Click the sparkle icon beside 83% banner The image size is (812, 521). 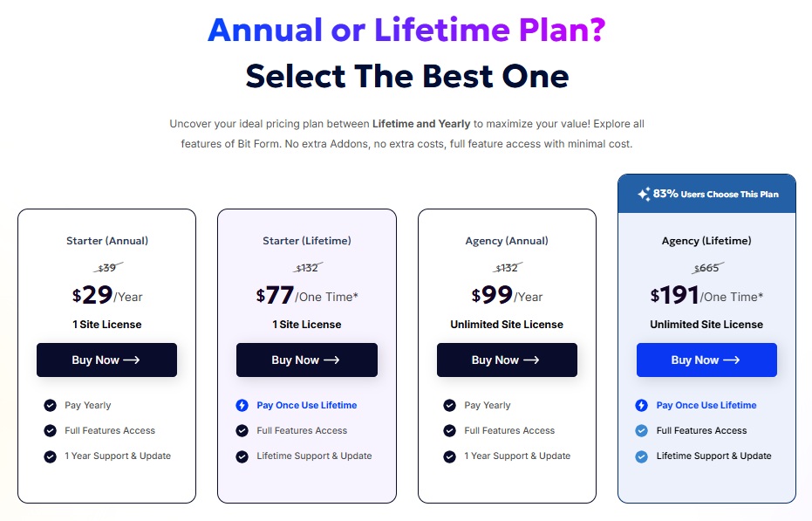coord(644,194)
